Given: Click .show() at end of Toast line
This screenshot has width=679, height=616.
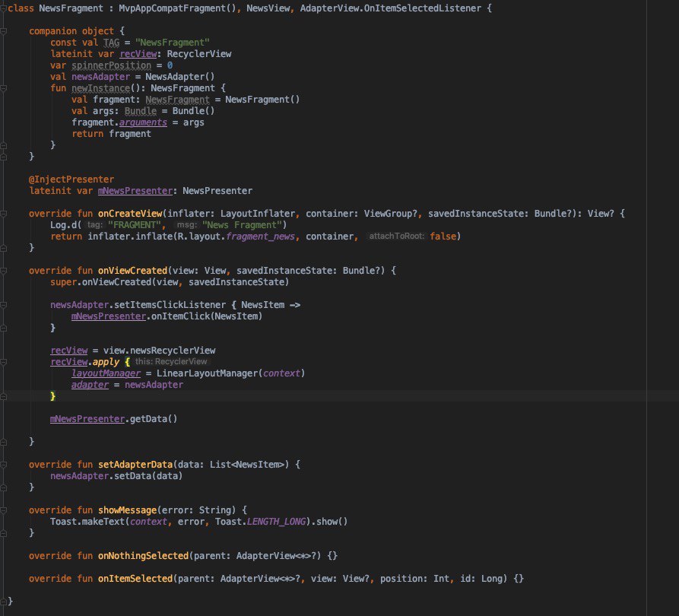Looking at the screenshot, I should [x=329, y=522].
